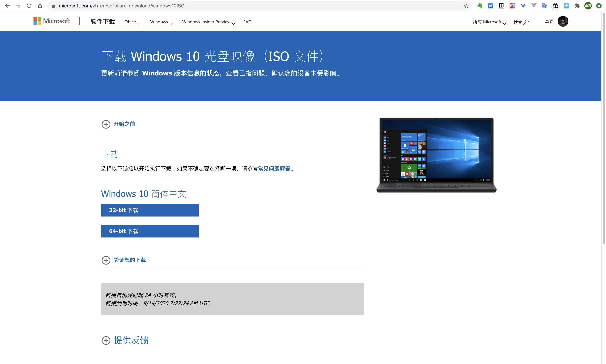Expand the Office menu
The width and height of the screenshot is (606, 364).
pos(132,22)
